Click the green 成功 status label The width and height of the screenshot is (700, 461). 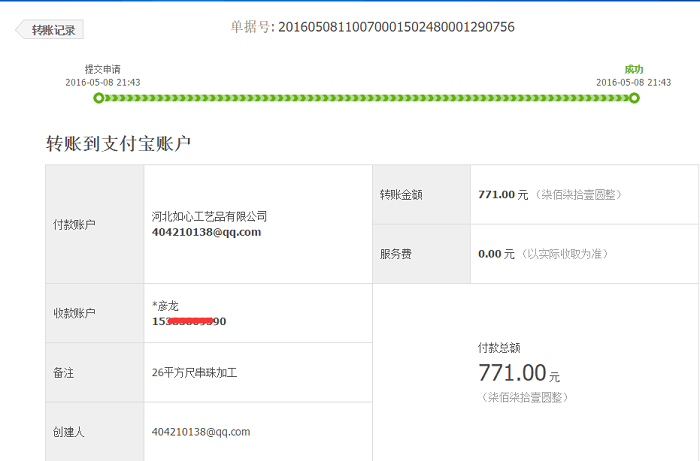click(x=633, y=69)
